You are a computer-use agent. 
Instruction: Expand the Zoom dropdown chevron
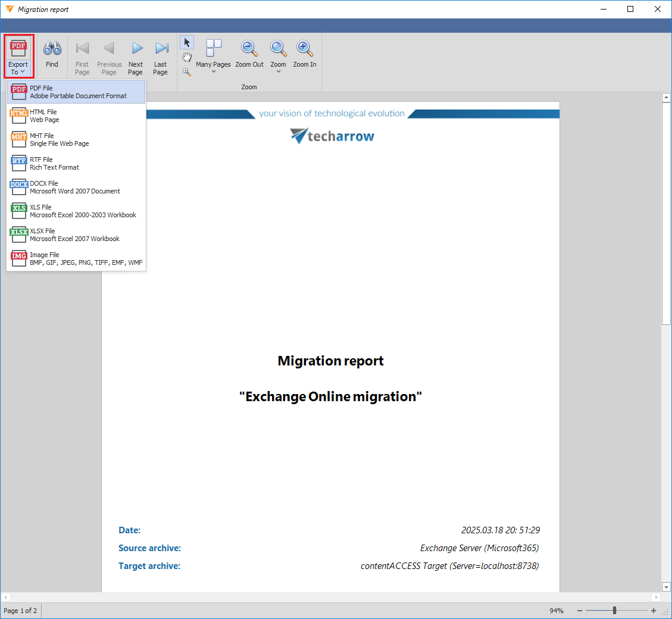click(277, 70)
